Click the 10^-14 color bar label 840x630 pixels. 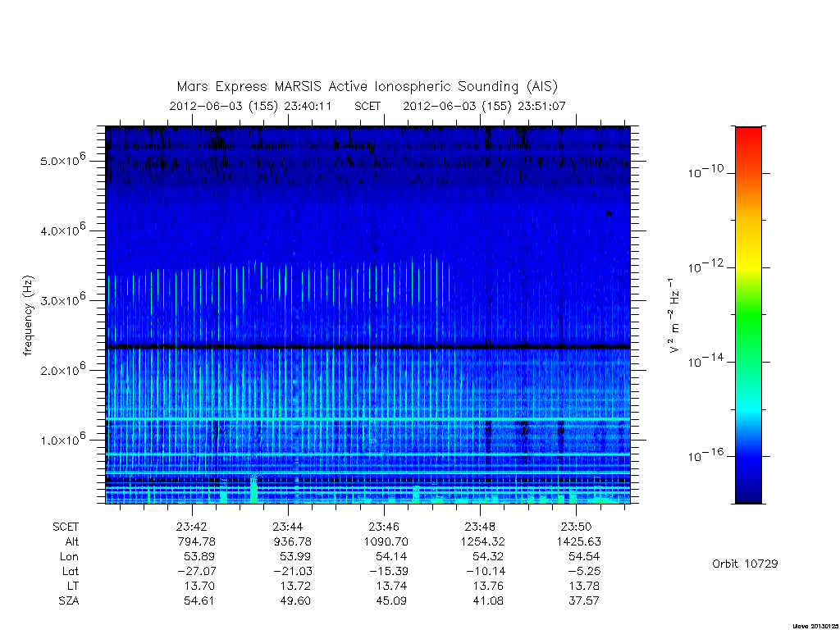[x=705, y=361]
